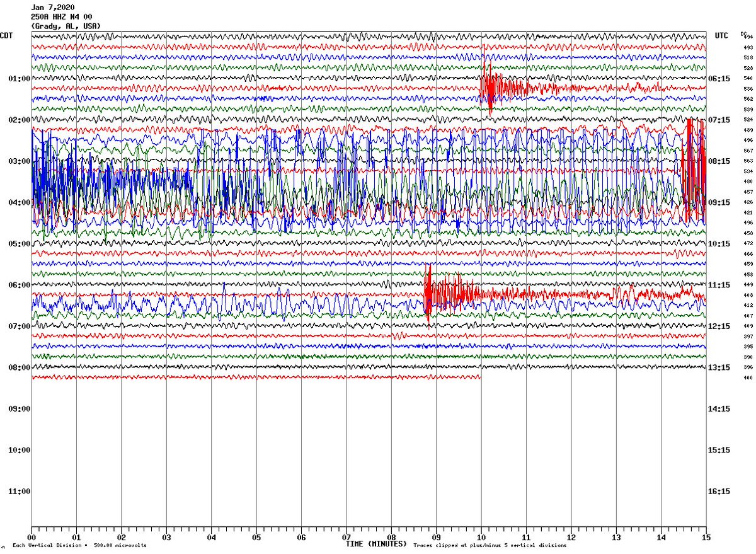Image resolution: width=756 pixels, height=554 pixels.
Task: Click the "Each Vertical Division = 500.00 microvolts" note
Action: coord(79,546)
